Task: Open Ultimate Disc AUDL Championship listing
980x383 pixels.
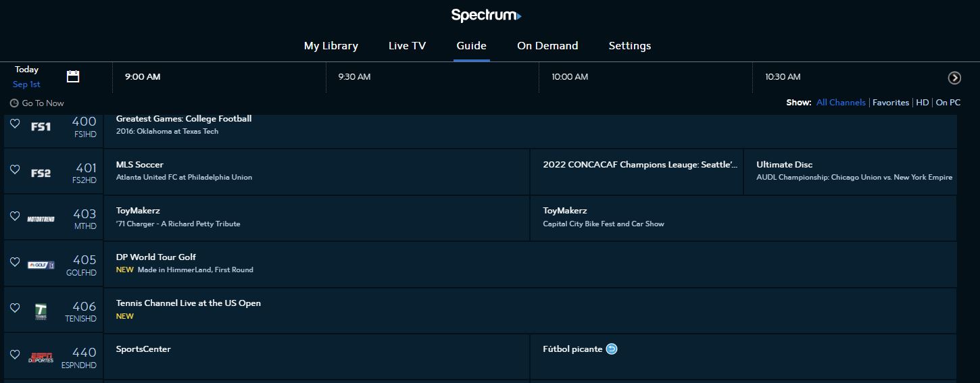Action: click(x=851, y=172)
